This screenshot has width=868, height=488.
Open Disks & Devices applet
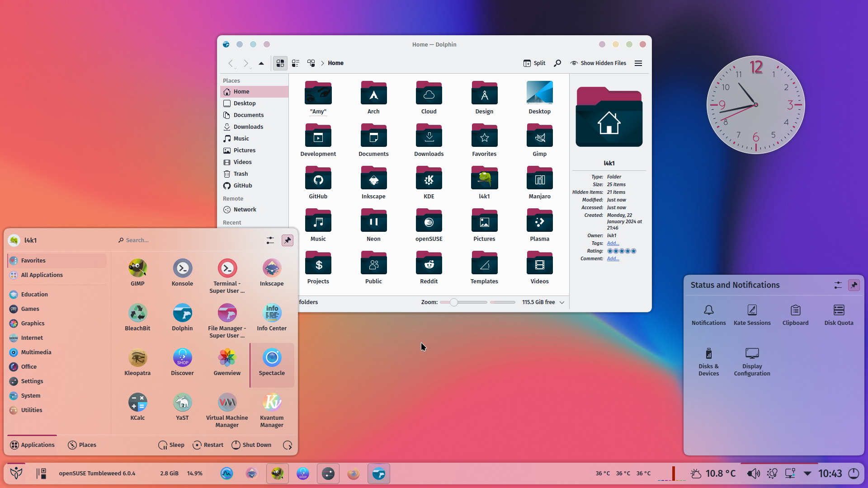(708, 361)
